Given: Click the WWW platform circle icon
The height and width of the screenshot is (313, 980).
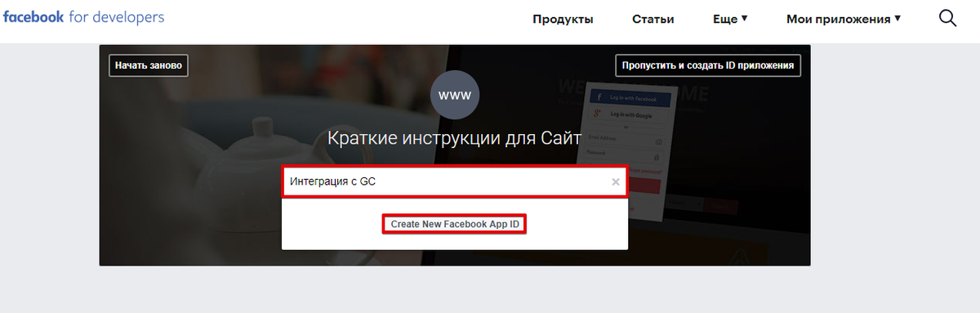Looking at the screenshot, I should (455, 95).
